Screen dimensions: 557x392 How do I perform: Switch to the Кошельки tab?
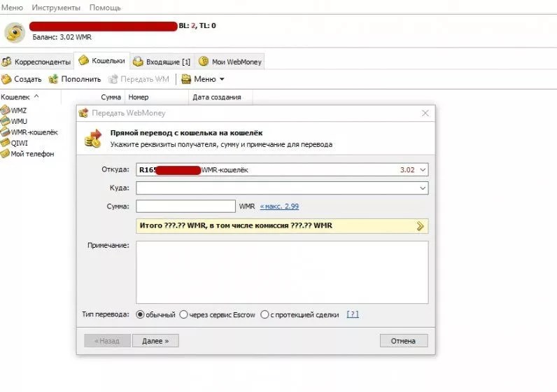(102, 61)
